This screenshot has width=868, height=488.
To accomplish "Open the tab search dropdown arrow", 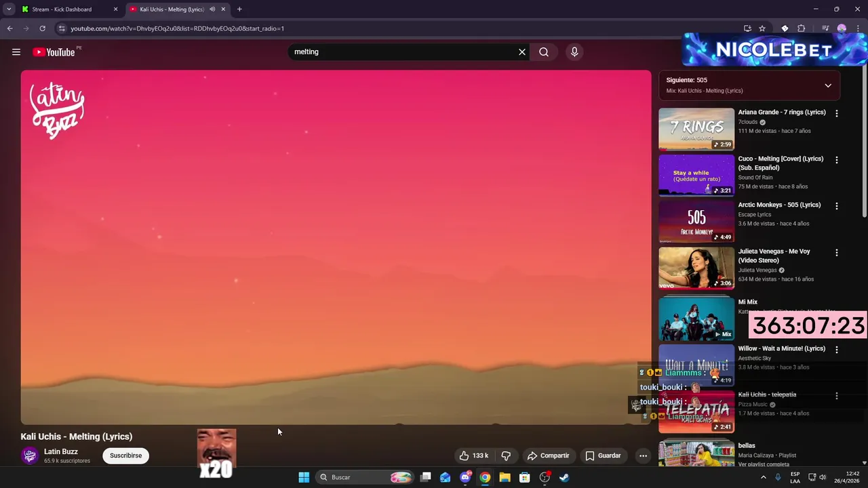I will coord(9,9).
